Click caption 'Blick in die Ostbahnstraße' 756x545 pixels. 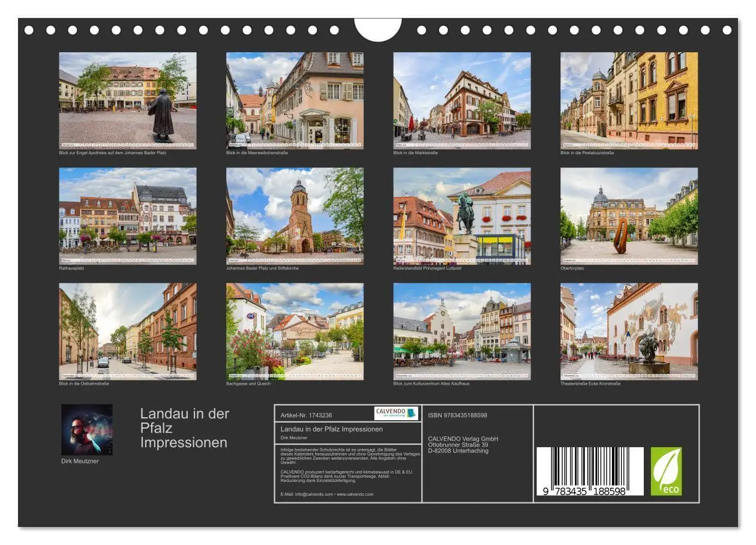click(84, 384)
